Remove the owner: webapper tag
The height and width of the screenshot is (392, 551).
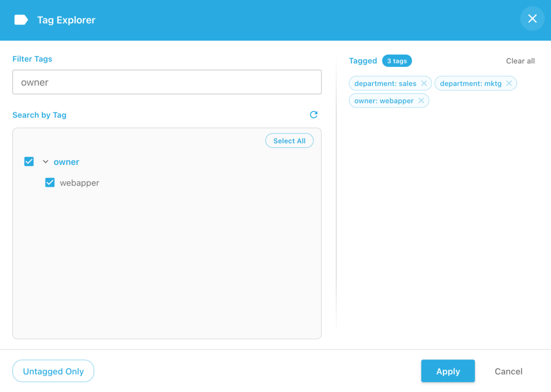click(421, 101)
